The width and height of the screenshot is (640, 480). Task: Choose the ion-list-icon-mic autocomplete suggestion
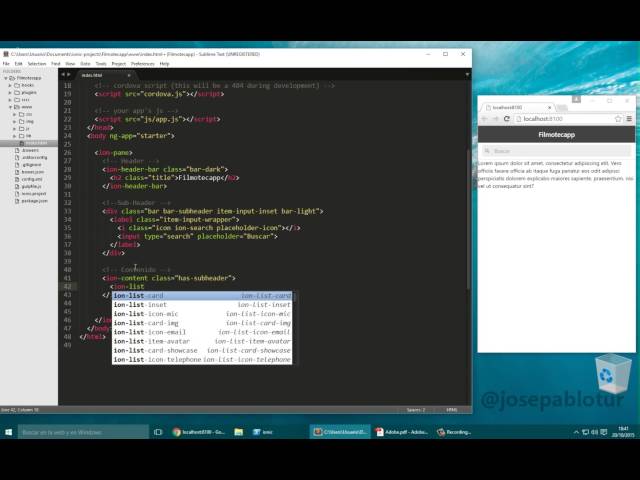pyautogui.click(x=202, y=314)
